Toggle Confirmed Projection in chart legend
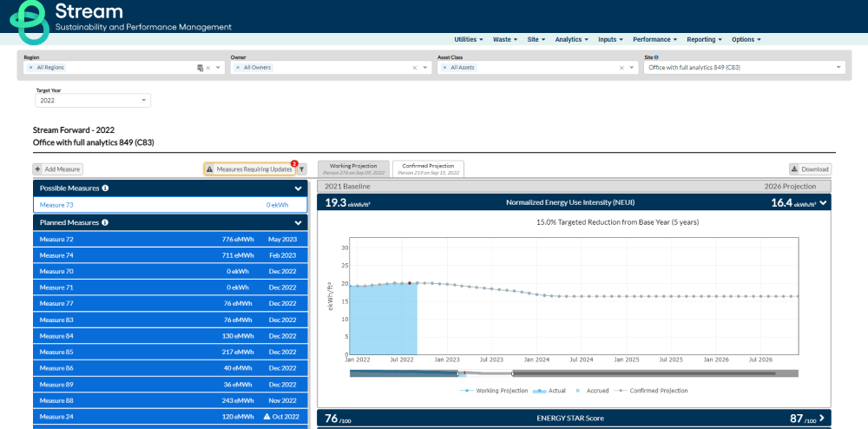The height and width of the screenshot is (429, 868). point(651,391)
